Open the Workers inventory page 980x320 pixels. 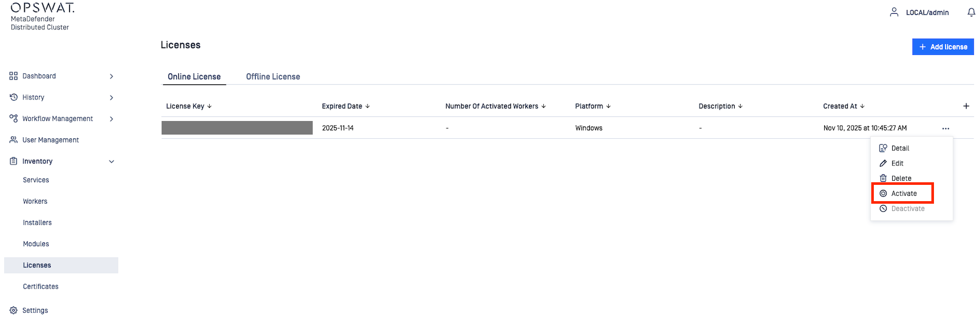coord(35,202)
